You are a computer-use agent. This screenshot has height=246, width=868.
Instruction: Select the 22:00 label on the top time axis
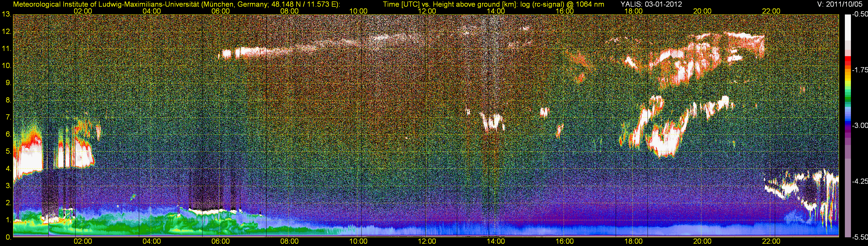[771, 11]
